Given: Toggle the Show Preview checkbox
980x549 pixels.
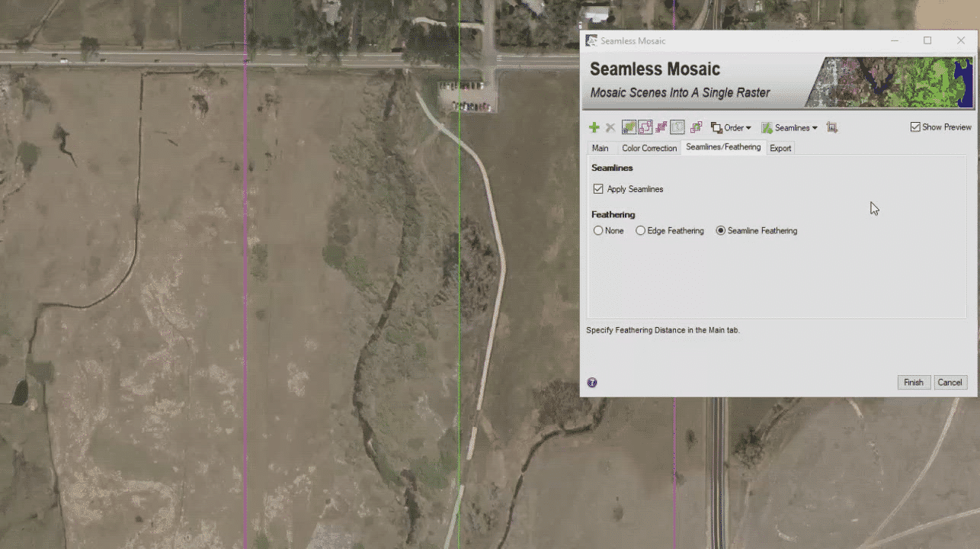Looking at the screenshot, I should [915, 127].
